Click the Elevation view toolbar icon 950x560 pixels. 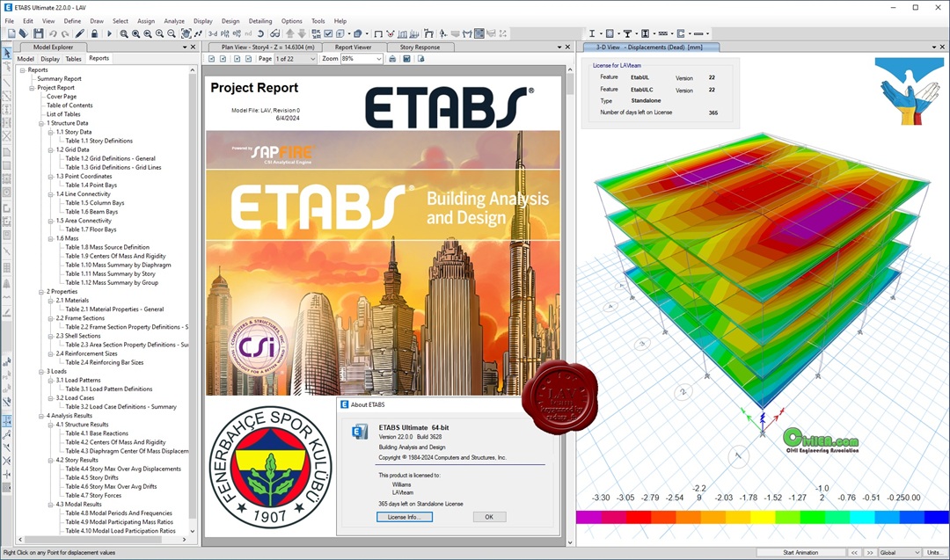pos(237,33)
